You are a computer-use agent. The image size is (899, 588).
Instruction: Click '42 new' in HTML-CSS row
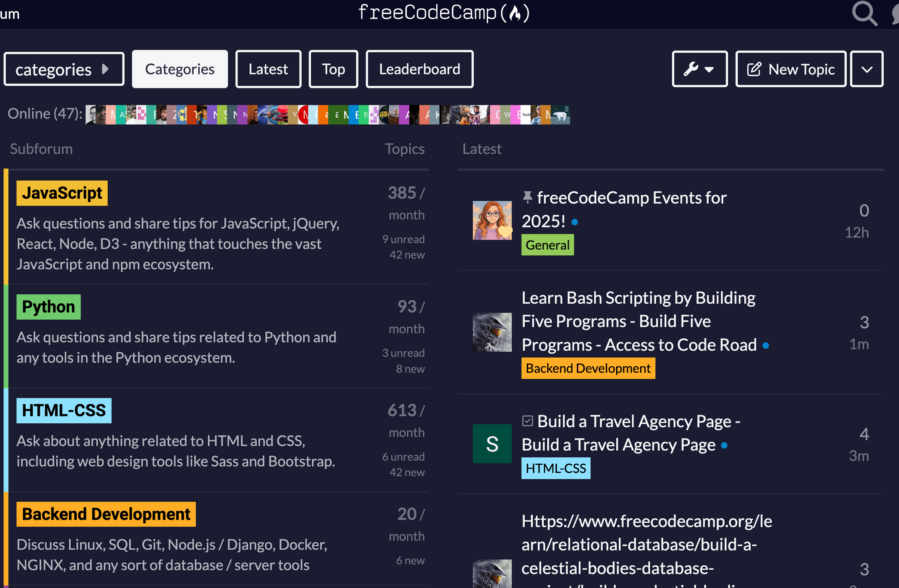[407, 472]
